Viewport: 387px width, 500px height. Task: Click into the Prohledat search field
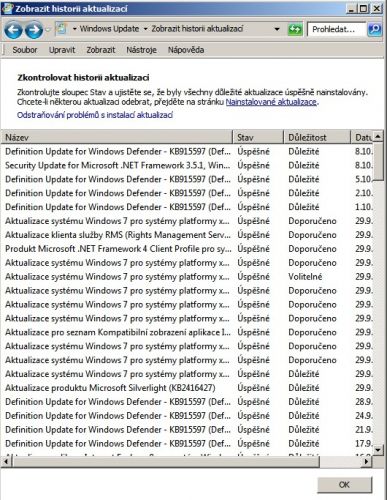click(x=336, y=29)
